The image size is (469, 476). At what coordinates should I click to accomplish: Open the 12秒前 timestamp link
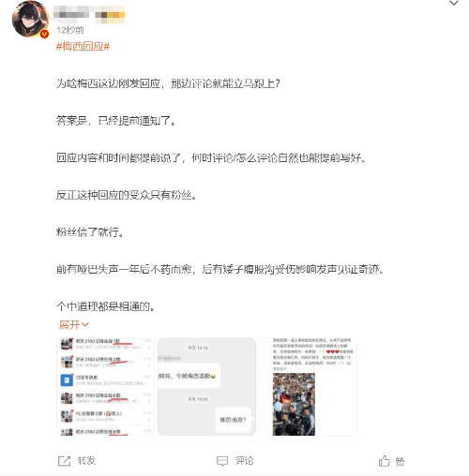click(70, 30)
